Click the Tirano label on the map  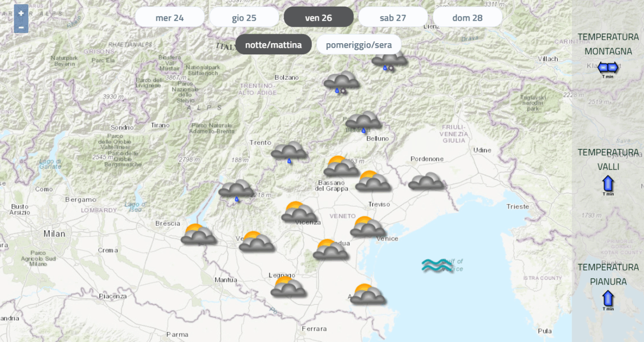(160, 125)
